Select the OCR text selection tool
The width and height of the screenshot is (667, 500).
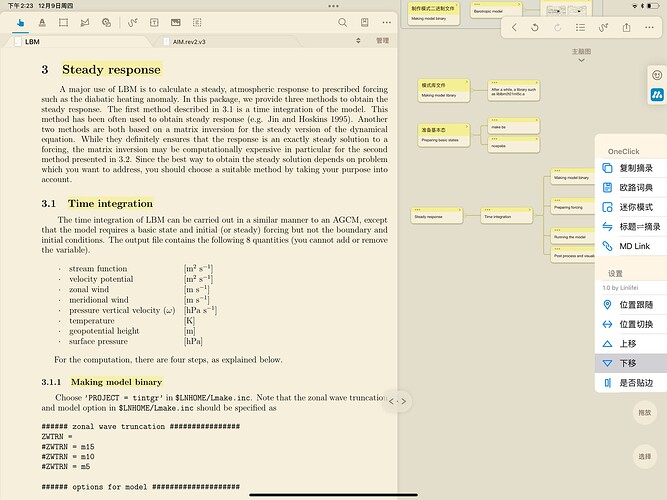(197, 23)
